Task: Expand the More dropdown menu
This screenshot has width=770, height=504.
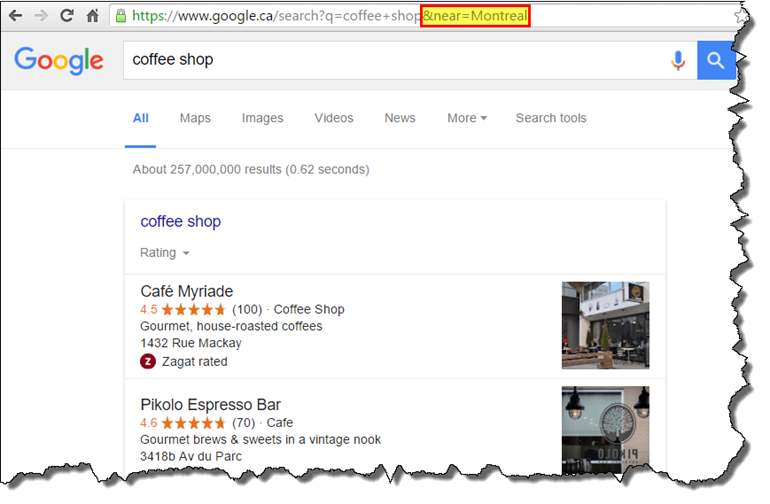Action: tap(467, 118)
